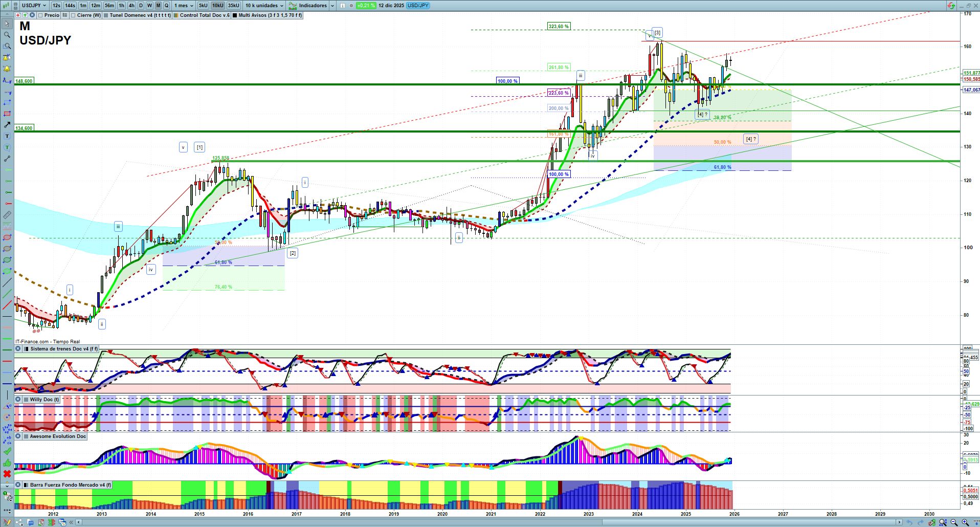The image size is (980, 527).
Task: Click the alert bell tool
Action: point(7,69)
